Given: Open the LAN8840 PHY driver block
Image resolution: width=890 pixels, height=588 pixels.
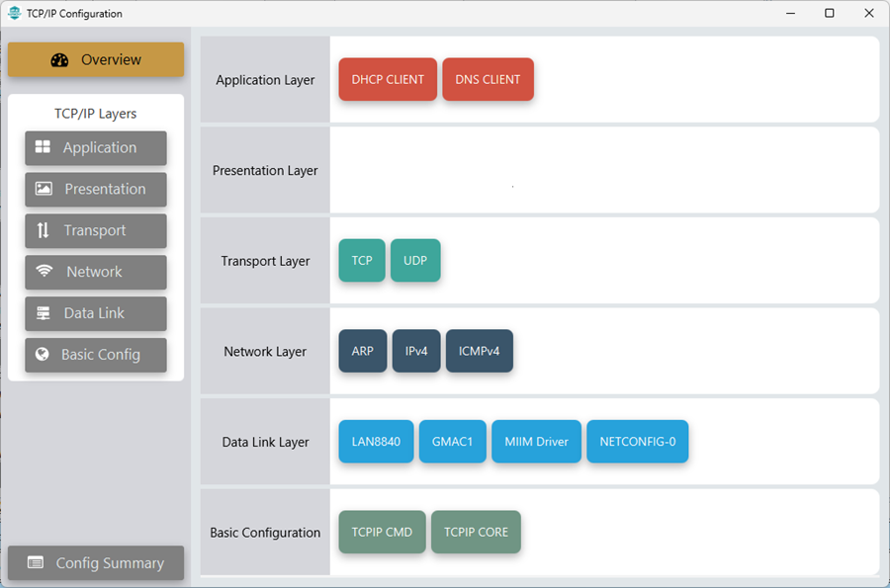Looking at the screenshot, I should coord(376,442).
